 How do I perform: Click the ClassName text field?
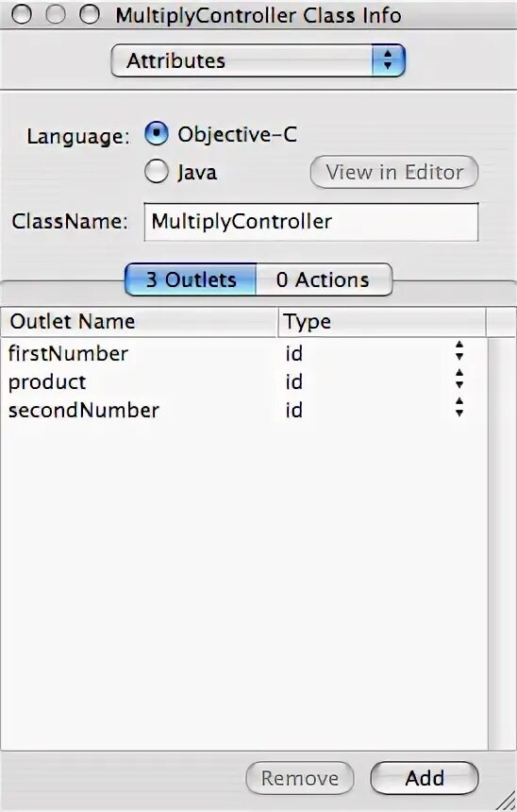311,222
